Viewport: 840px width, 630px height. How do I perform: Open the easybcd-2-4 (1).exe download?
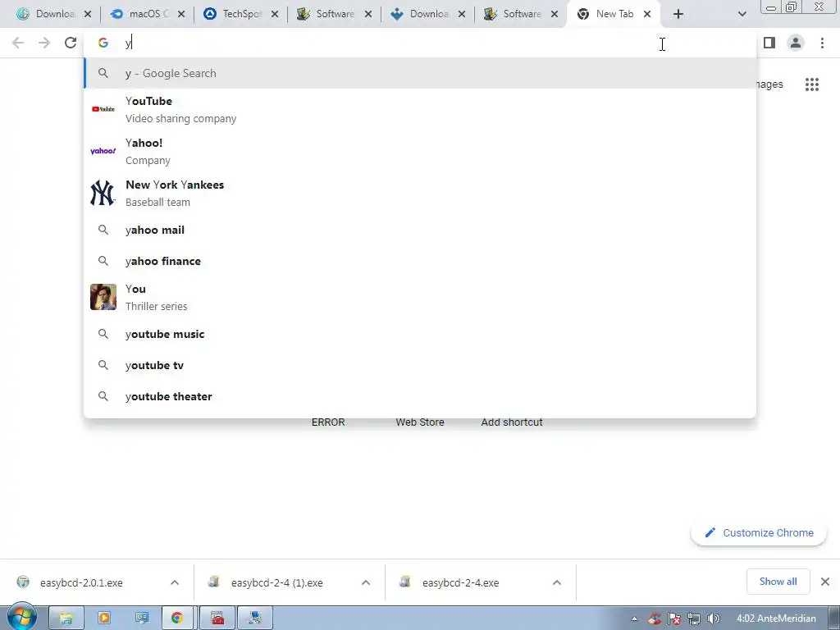pyautogui.click(x=276, y=582)
